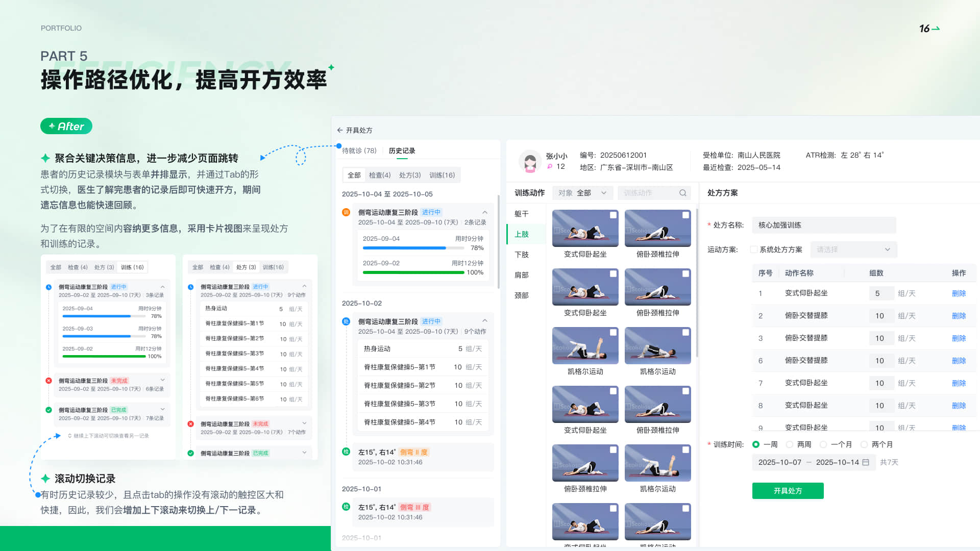Click the sets field showing 5 in row 1
Viewport: 980px width, 551px height.
tap(881, 293)
